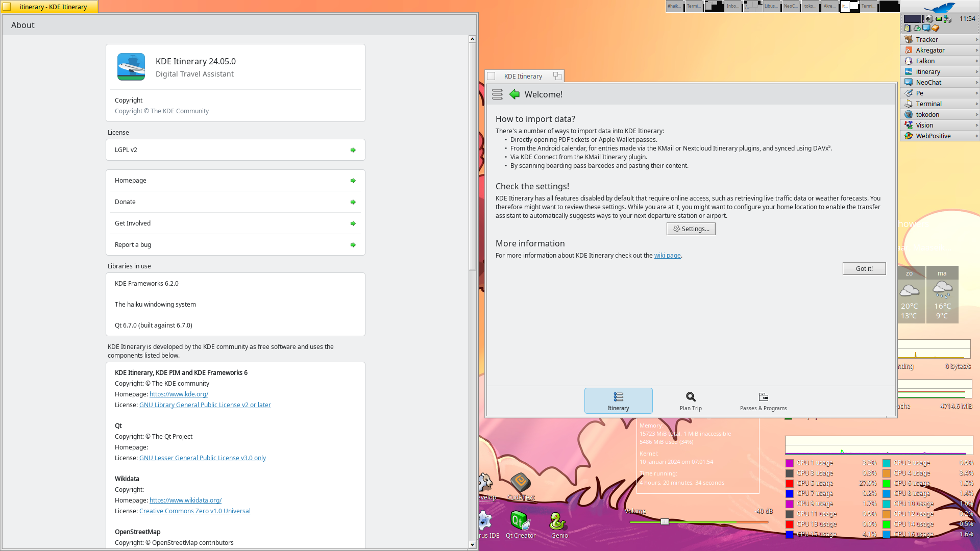The image size is (980, 551).
Task: Expand the NeoChat submenu arrow
Action: (x=976, y=83)
